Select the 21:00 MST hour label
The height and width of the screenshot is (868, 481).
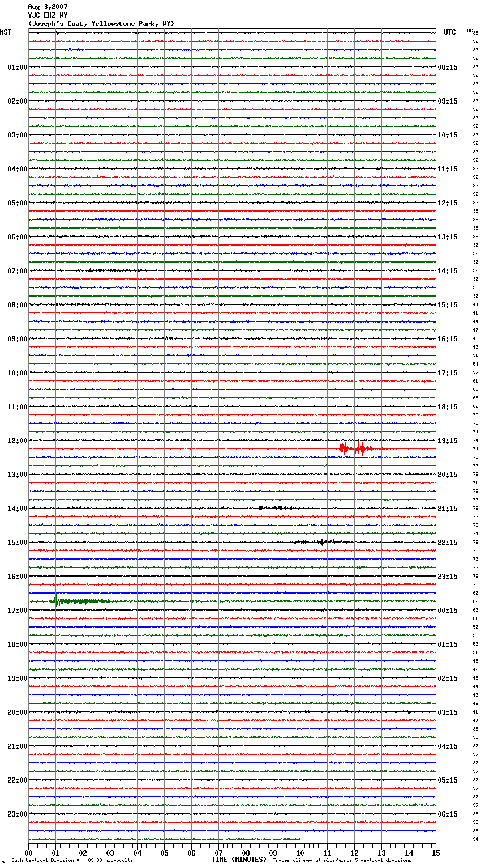pyautogui.click(x=18, y=746)
